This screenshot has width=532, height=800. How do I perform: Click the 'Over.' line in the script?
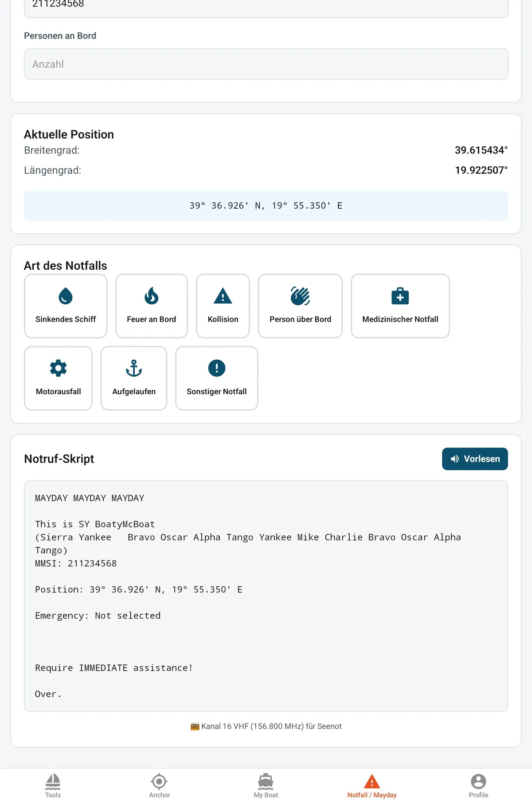click(x=48, y=694)
